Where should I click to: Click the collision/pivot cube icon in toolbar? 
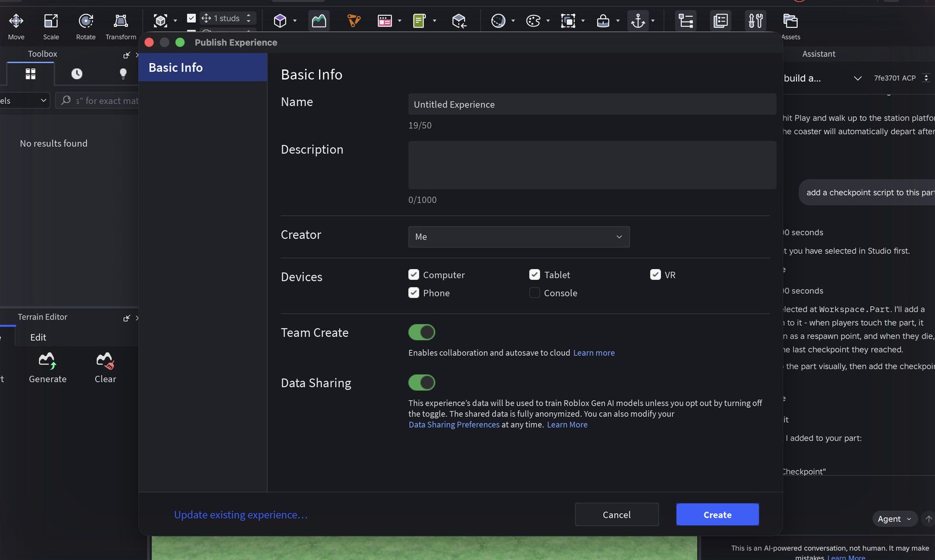pos(160,21)
